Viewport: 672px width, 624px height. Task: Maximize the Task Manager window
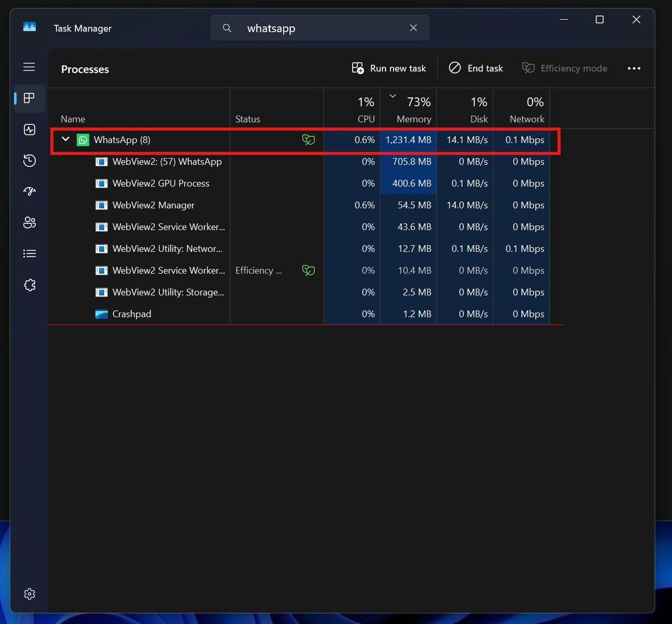tap(599, 20)
